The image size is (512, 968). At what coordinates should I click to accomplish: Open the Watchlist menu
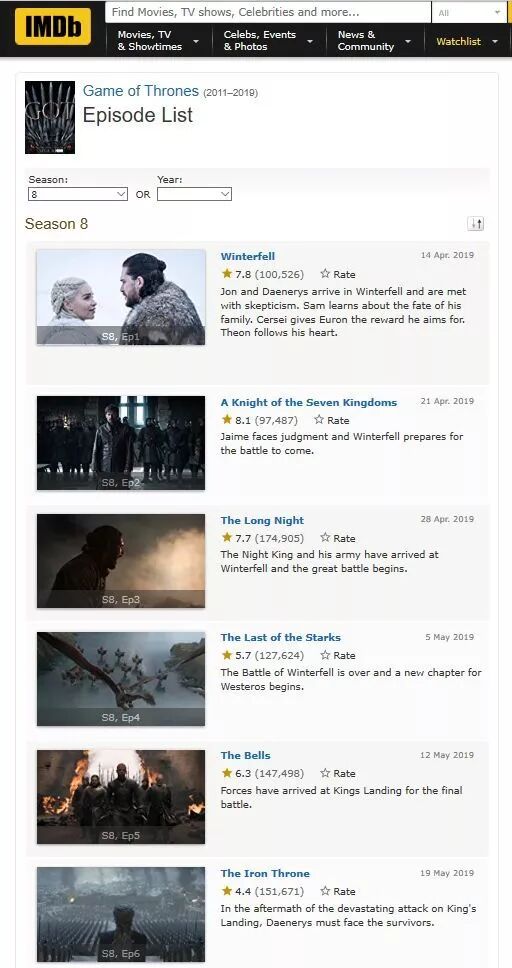click(466, 41)
